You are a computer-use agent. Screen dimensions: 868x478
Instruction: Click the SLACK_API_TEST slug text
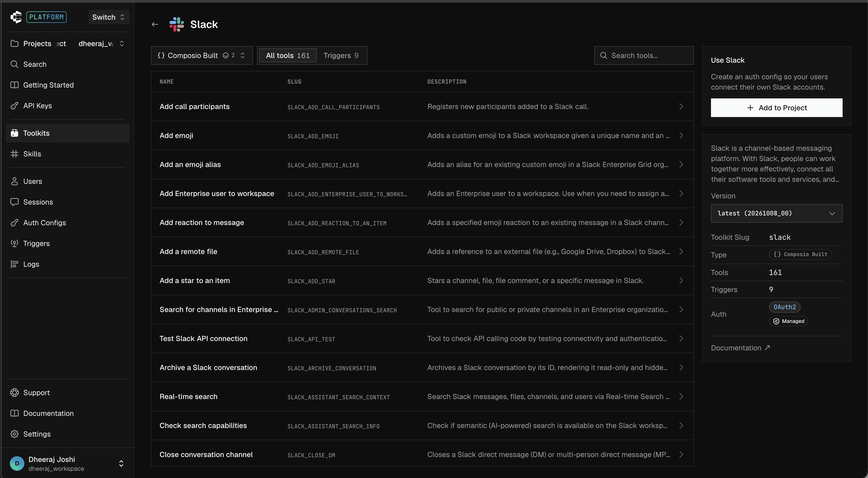(x=311, y=339)
